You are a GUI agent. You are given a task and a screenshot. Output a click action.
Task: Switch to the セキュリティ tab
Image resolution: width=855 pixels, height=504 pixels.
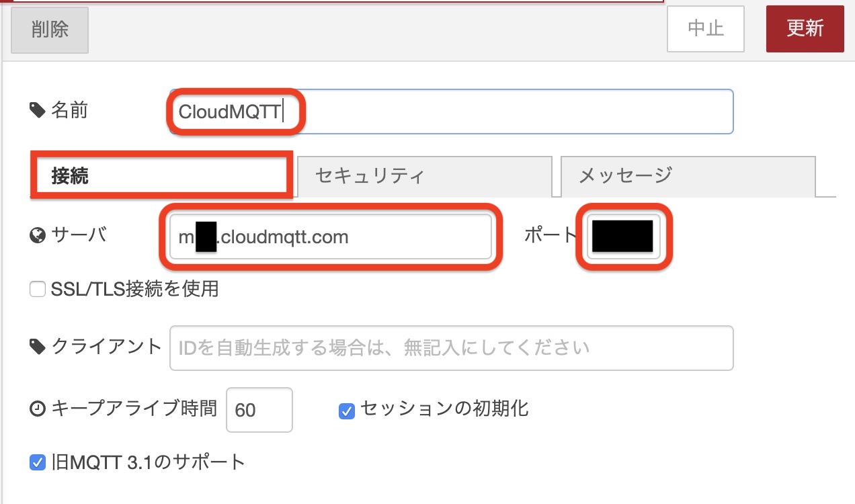coord(425,176)
